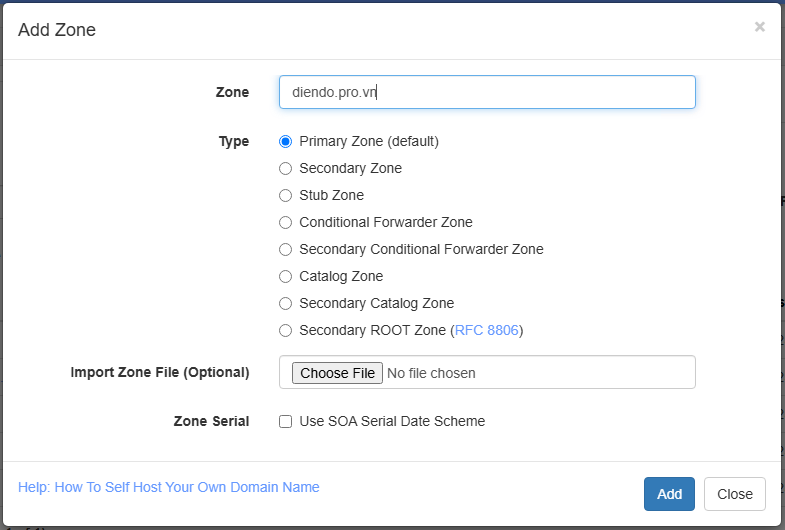Select Secondary Conditional Forwarder Zone radio

coord(286,250)
